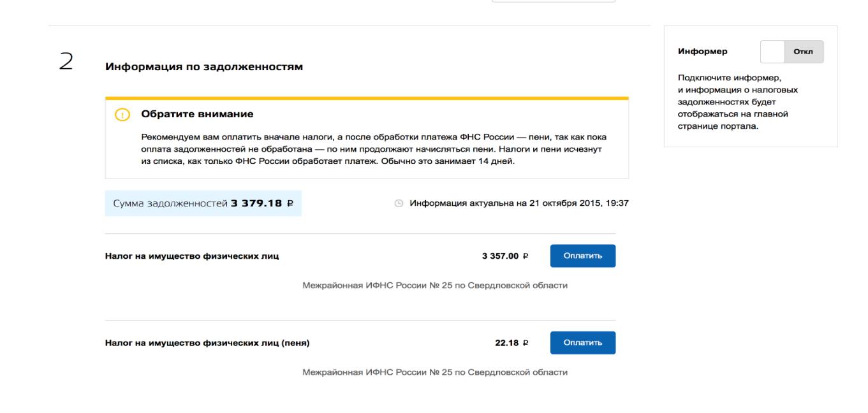Click the partially visible field at top
The image size is (868, 413).
click(553, 1)
